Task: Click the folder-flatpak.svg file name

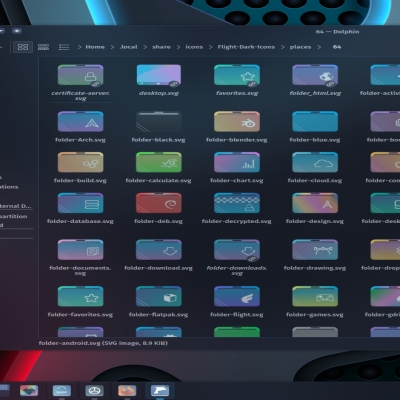Action: [158, 315]
